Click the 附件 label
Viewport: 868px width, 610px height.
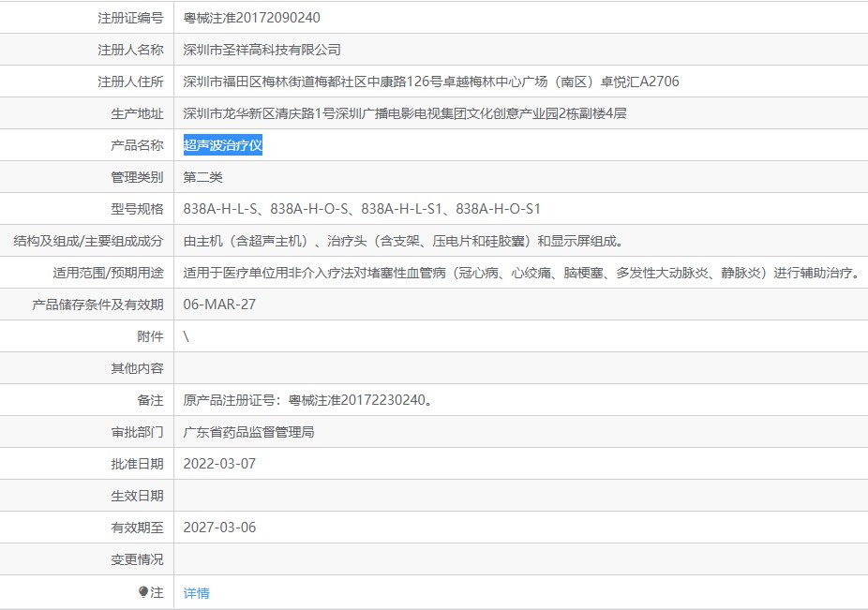click(151, 336)
